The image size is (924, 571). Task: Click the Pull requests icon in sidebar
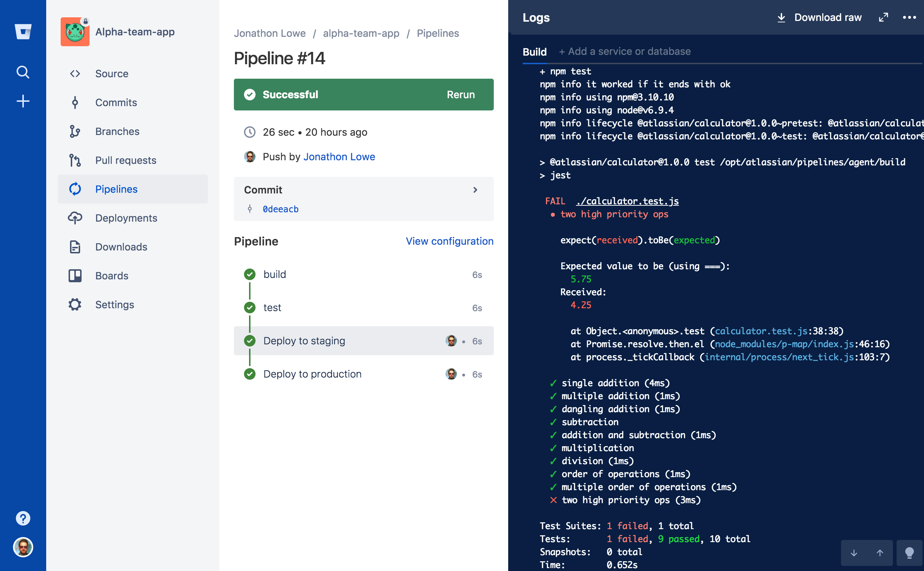[x=75, y=160]
